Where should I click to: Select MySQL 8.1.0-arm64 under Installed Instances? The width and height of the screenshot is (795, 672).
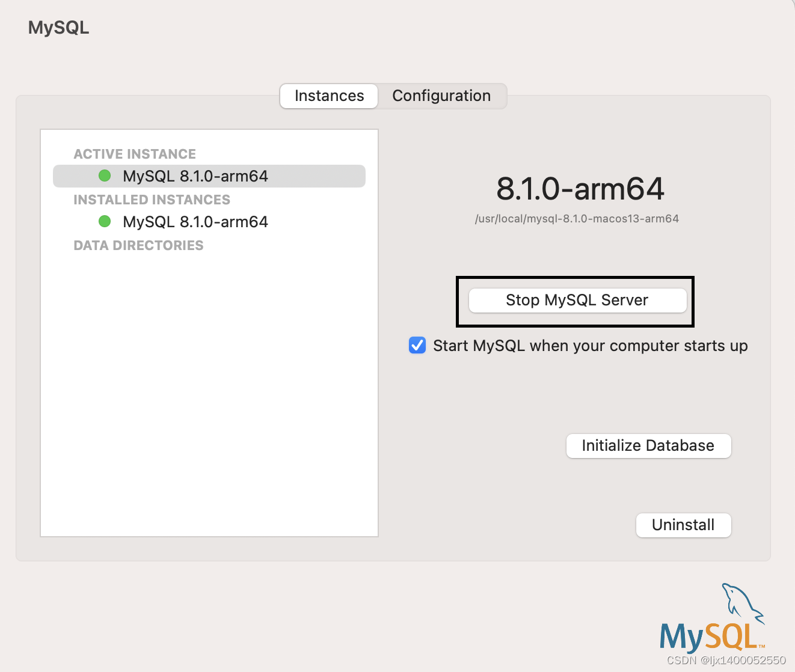tap(209, 222)
